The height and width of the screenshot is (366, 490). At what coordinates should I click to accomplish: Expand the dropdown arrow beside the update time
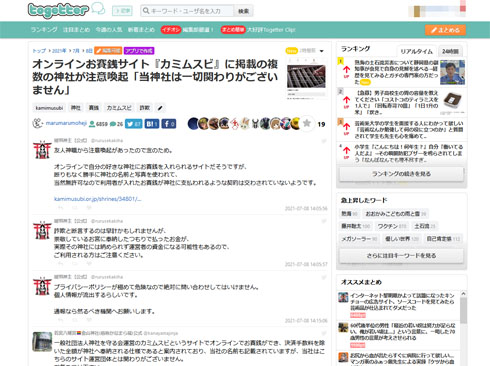tap(322, 51)
